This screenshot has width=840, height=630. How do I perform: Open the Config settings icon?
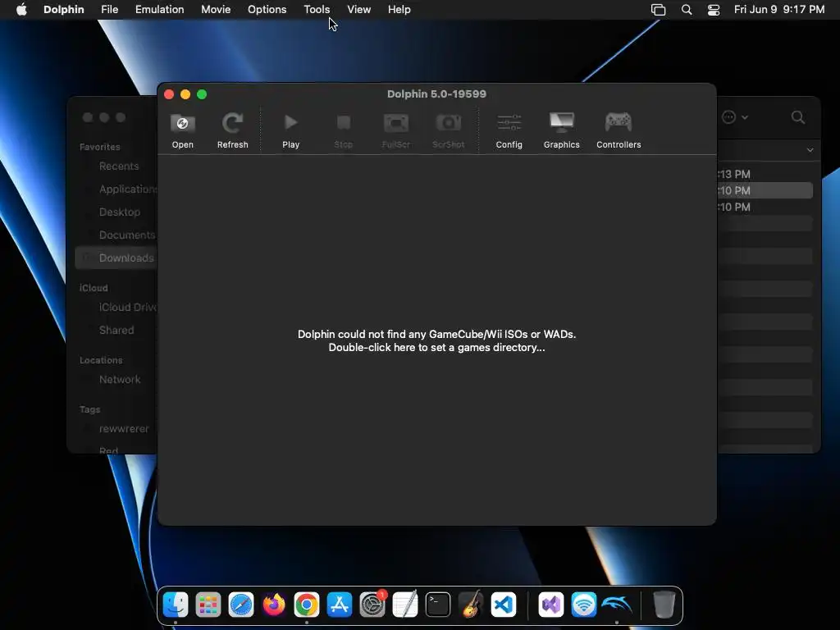509,123
